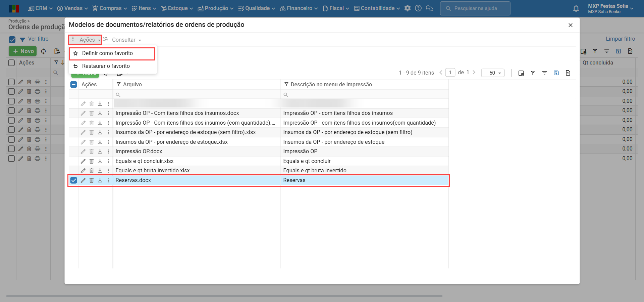This screenshot has height=302, width=644.
Task: Expand the CRM menu
Action: [x=41, y=8]
